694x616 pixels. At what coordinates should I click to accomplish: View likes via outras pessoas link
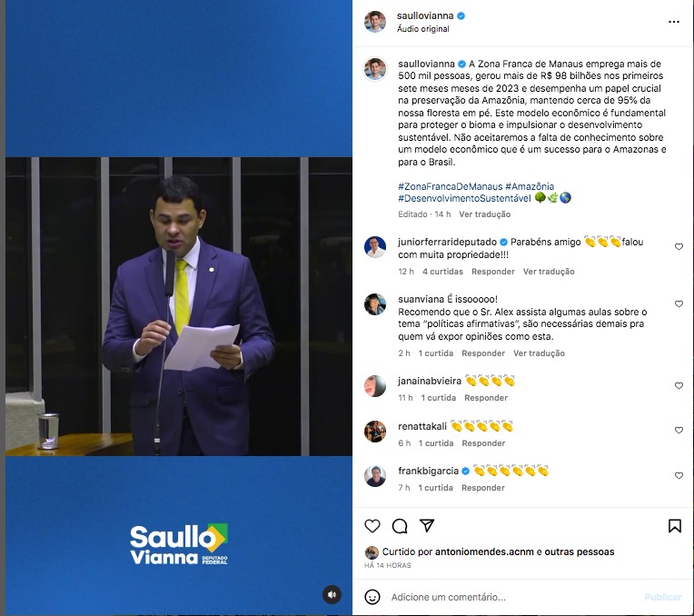(579, 551)
